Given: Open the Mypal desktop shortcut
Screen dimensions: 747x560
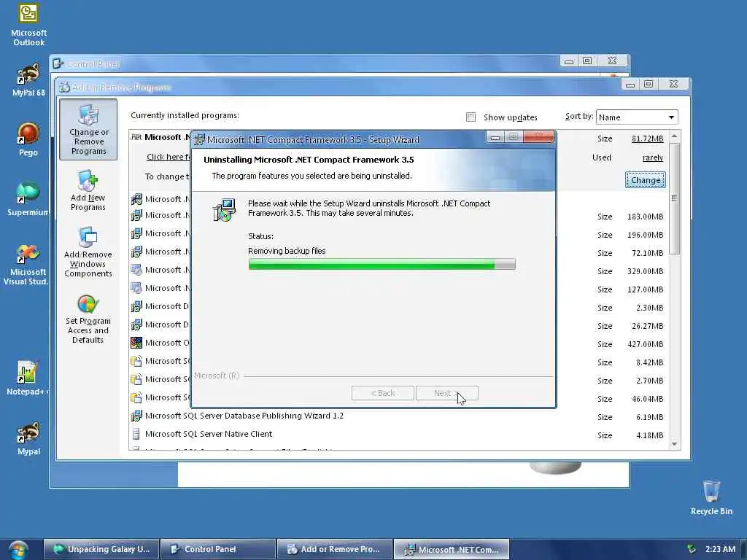Looking at the screenshot, I should pyautogui.click(x=28, y=438).
